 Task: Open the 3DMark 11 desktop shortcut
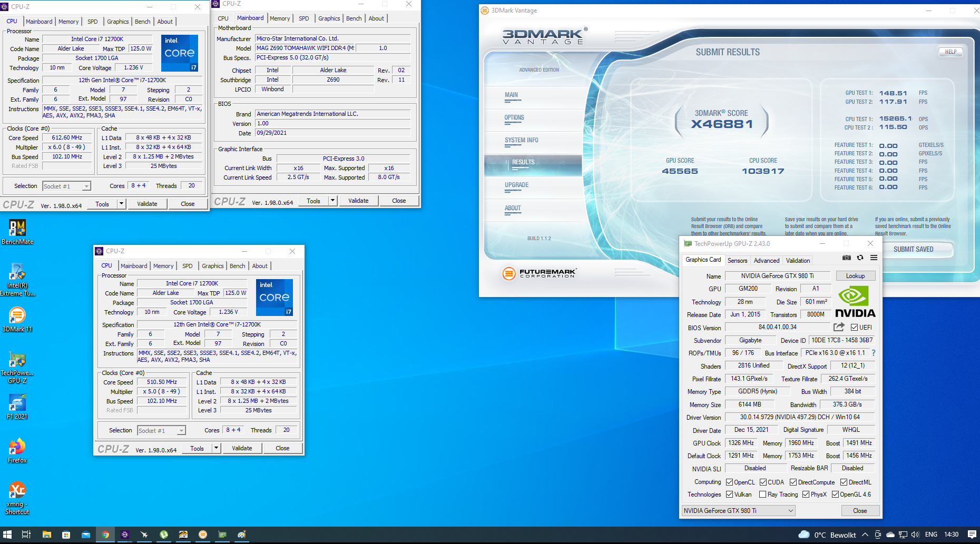(17, 320)
